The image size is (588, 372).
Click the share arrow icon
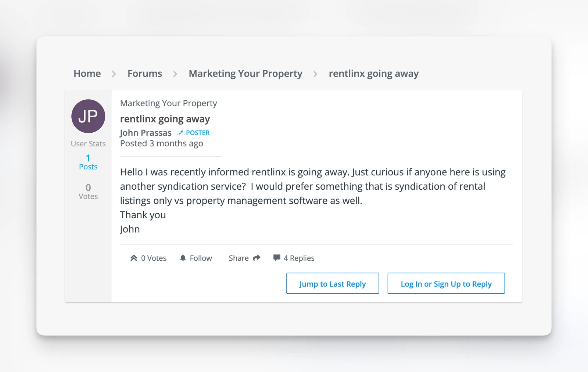click(256, 257)
